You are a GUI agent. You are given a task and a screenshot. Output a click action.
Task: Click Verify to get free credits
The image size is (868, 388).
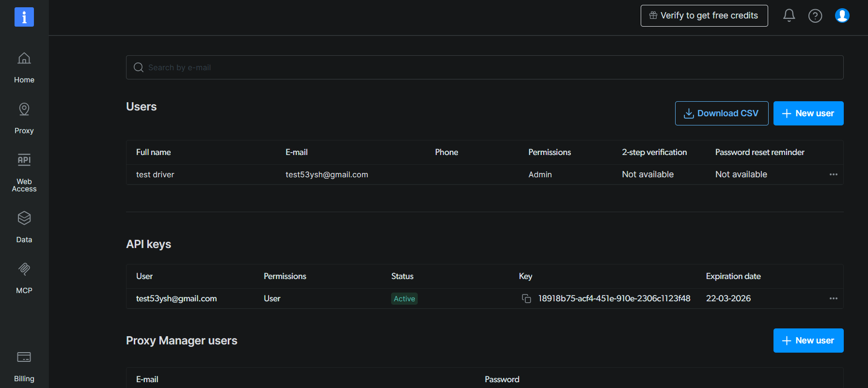tap(704, 16)
